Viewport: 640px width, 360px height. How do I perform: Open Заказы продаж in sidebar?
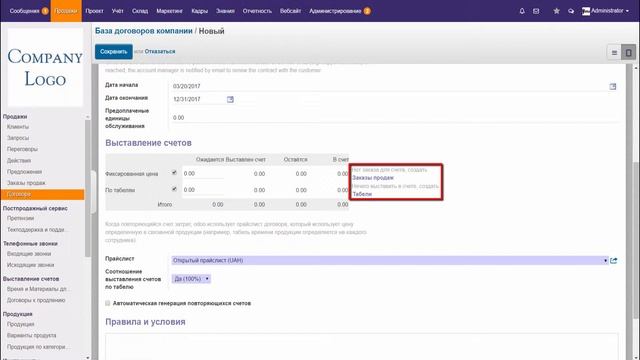[26, 183]
